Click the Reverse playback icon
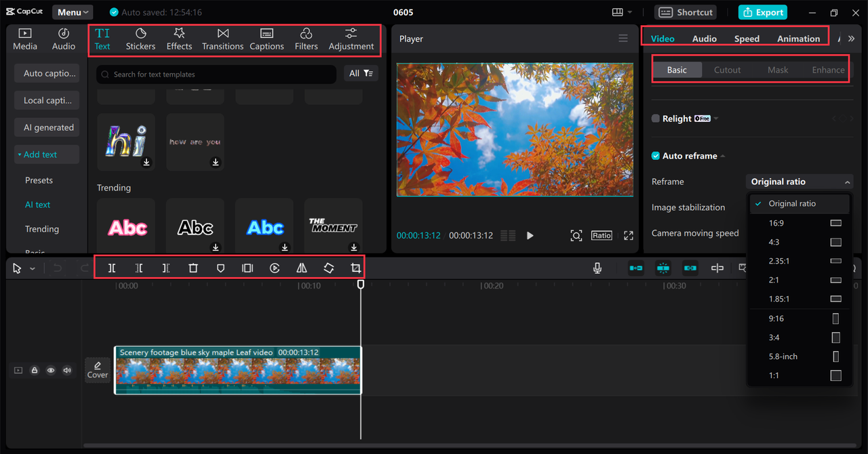The image size is (868, 454). [275, 268]
